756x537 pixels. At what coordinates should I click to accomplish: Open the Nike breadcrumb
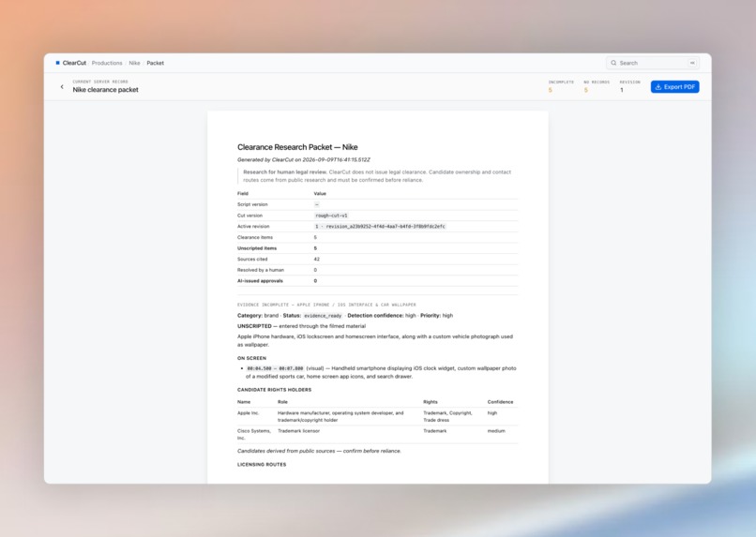(134, 63)
